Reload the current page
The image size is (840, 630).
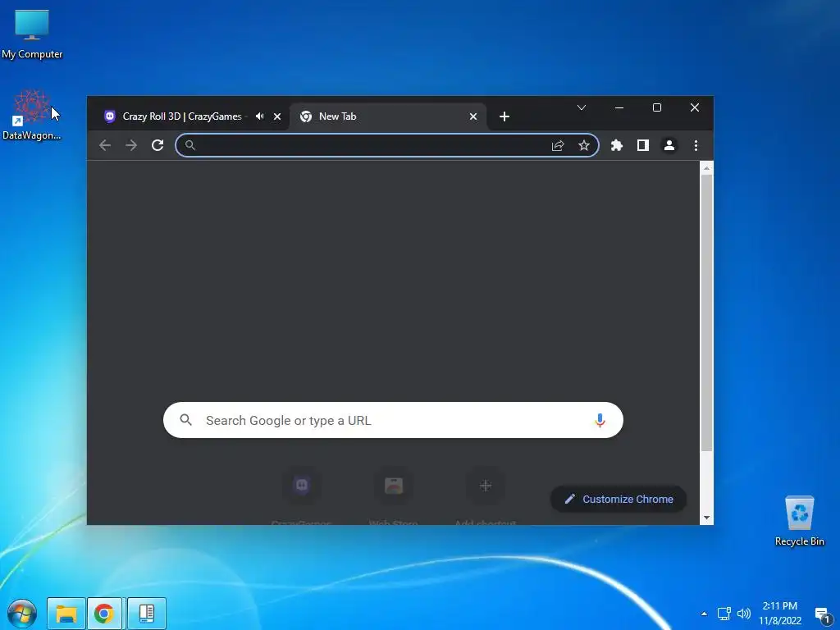pos(157,145)
